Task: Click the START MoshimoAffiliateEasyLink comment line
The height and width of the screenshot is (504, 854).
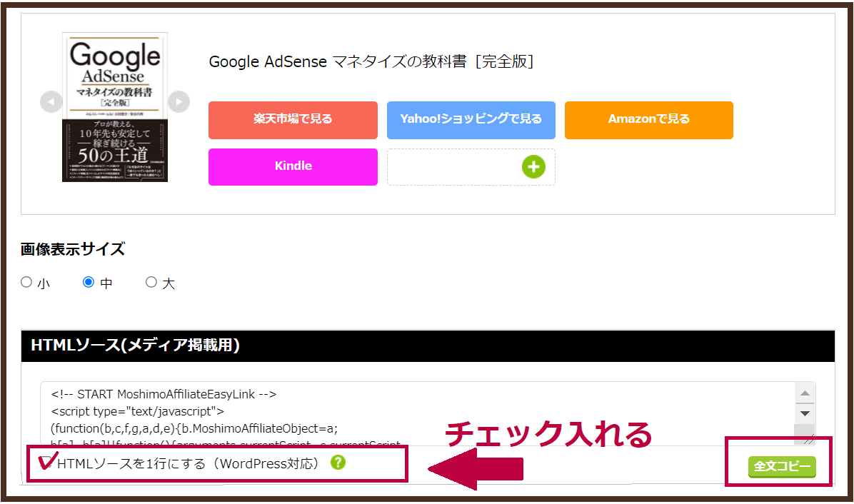Action: click(x=164, y=394)
